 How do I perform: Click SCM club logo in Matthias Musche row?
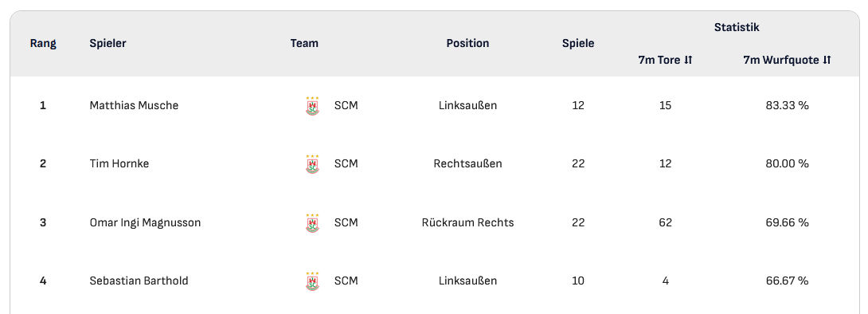312,106
